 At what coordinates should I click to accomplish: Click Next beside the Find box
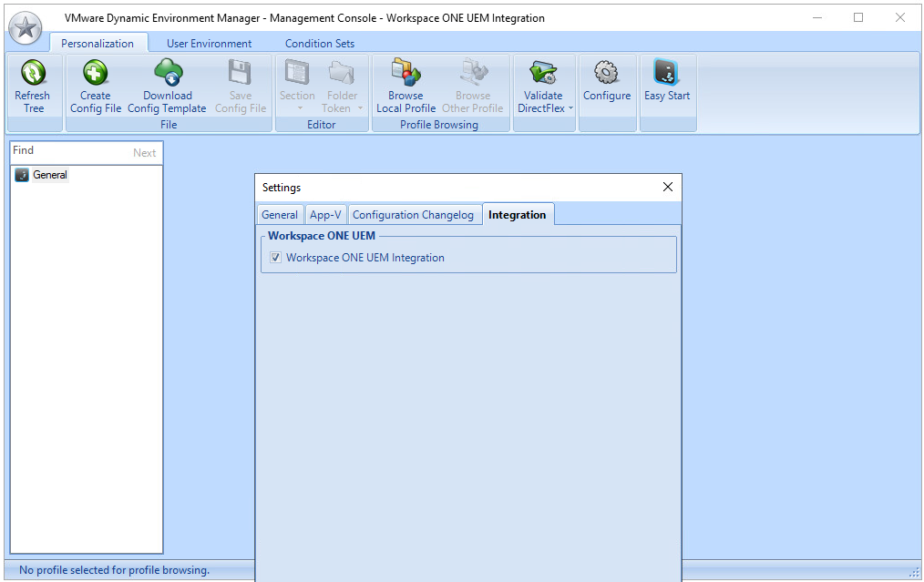coord(144,153)
